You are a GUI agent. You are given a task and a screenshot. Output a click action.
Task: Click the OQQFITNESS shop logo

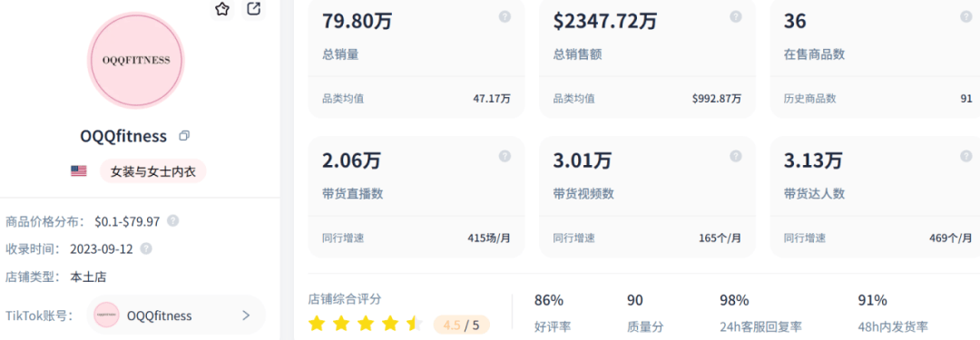[136, 60]
